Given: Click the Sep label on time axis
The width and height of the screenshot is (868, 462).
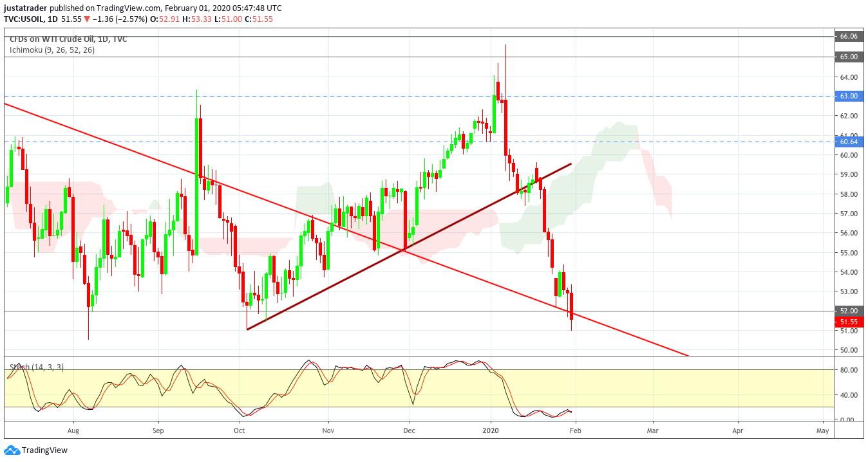Looking at the screenshot, I should tap(158, 430).
